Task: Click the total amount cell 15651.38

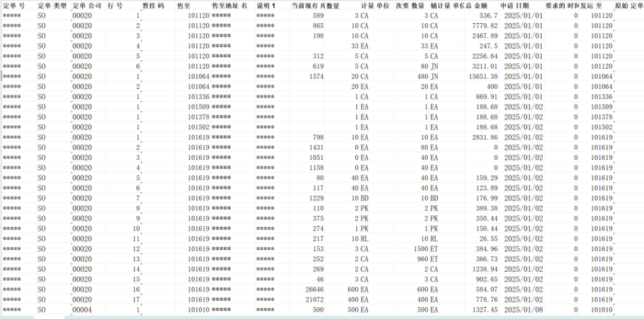Action: 484,77
